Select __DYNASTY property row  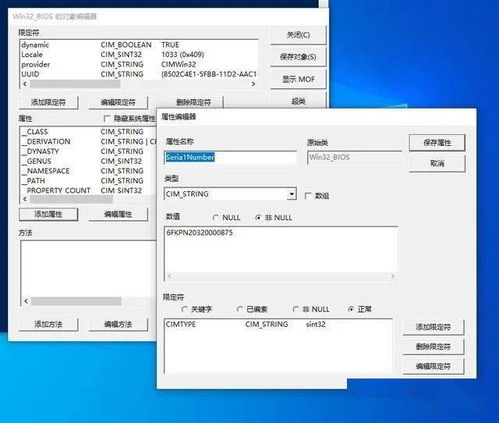point(88,151)
